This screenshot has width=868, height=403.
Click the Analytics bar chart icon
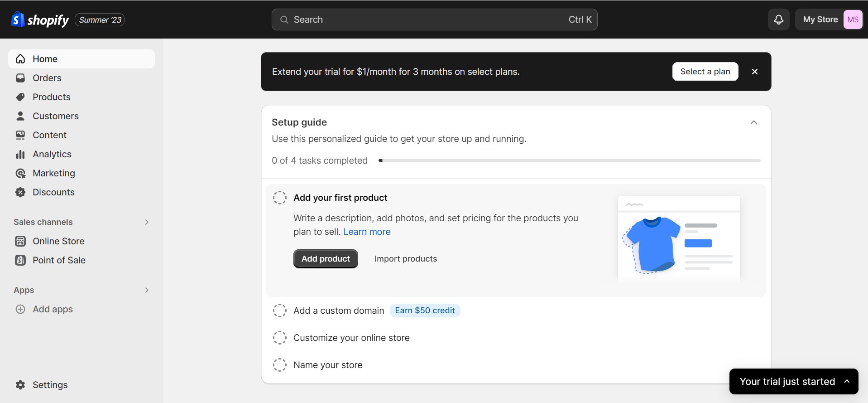tap(20, 154)
